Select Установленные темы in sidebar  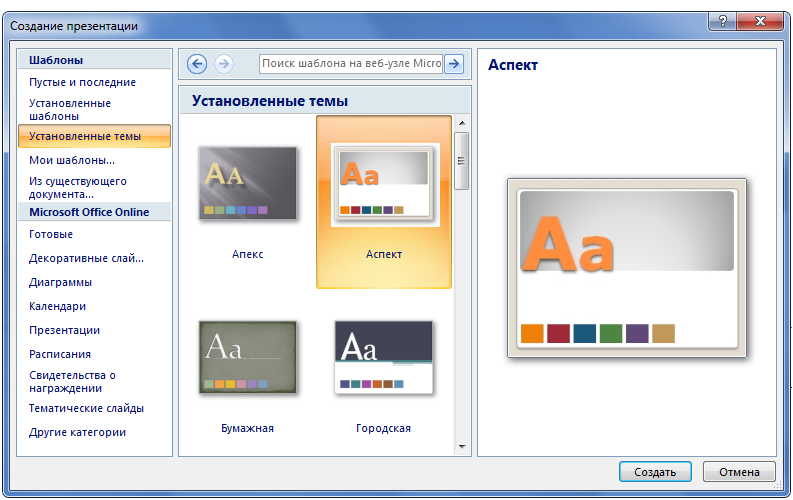[94, 136]
